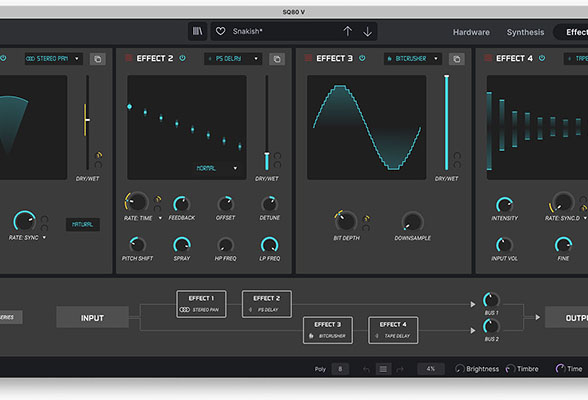Viewport: 588px width, 400px height.
Task: Open Stereo Pan effect type dropdown
Action: click(53, 59)
